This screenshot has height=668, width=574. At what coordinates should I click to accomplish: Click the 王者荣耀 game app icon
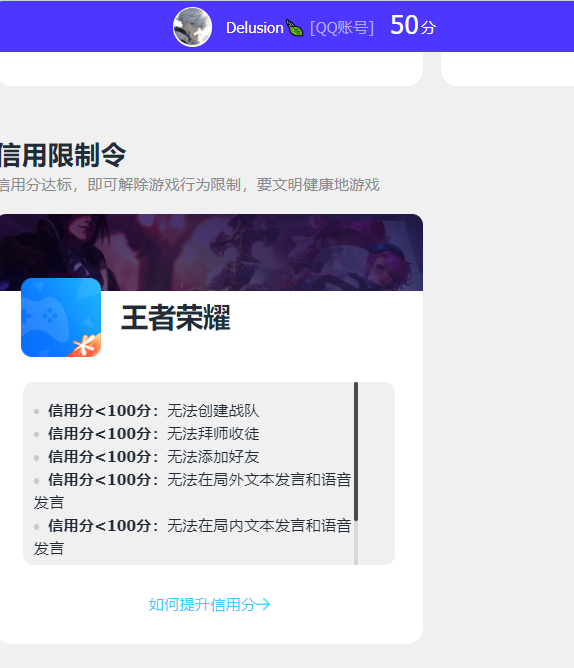[x=61, y=317]
